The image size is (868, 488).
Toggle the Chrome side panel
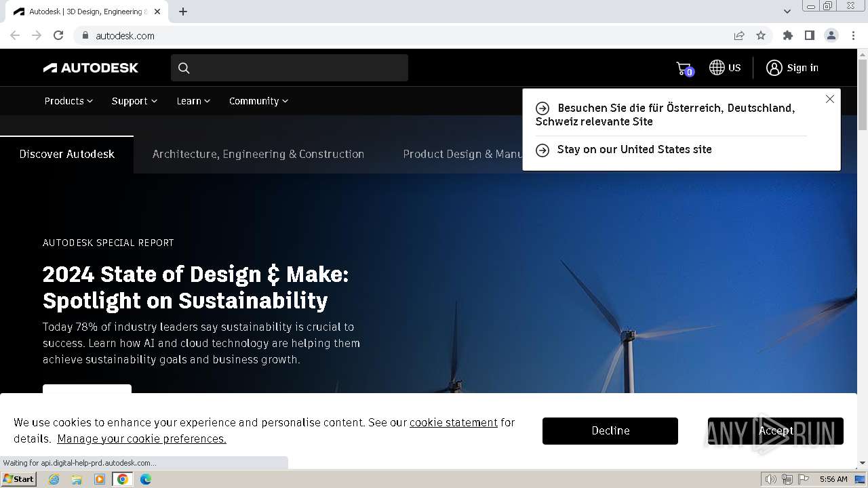tap(810, 35)
